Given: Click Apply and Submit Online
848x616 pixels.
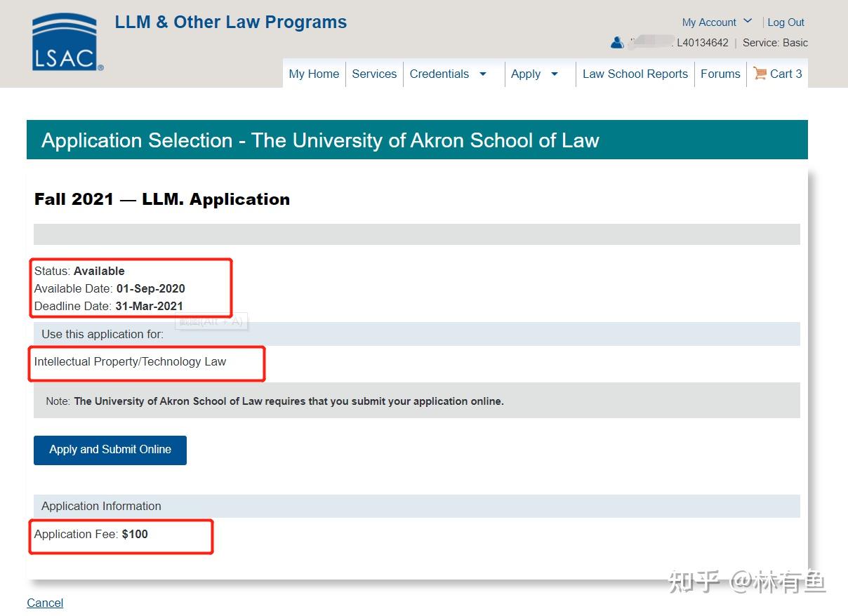Looking at the screenshot, I should pos(110,450).
